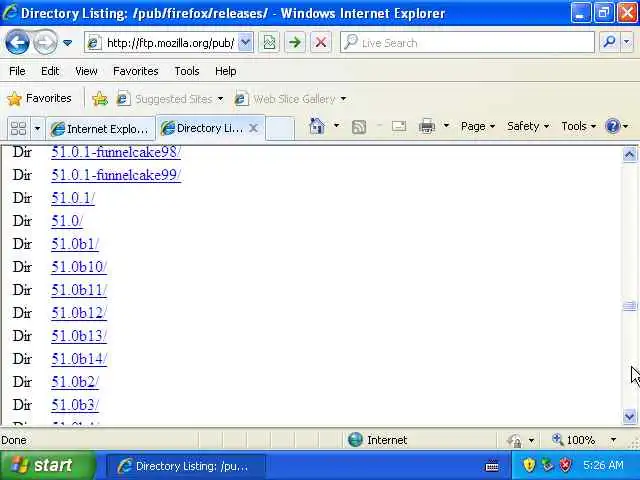Screen dimensions: 640x480
Task: Click the Quick Tabs grid icon
Action: (x=18, y=129)
